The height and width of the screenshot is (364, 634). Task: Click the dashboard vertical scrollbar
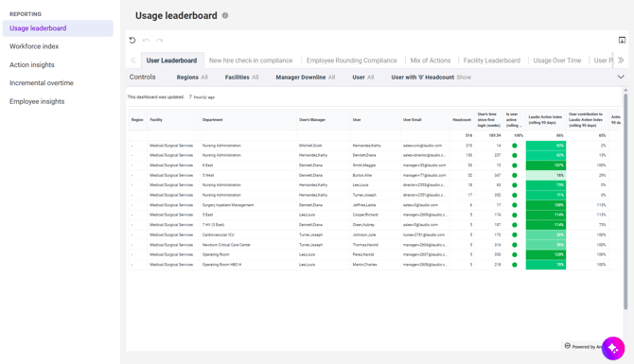[625, 200]
